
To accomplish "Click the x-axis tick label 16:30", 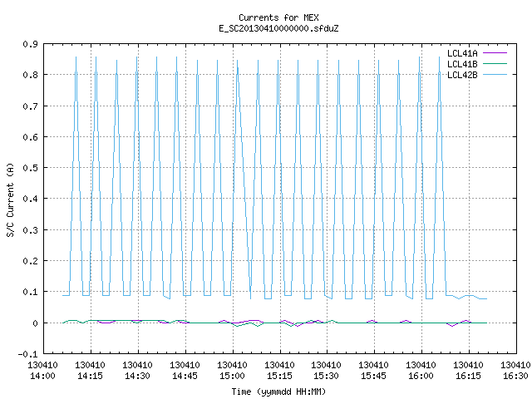I will coord(515,376).
